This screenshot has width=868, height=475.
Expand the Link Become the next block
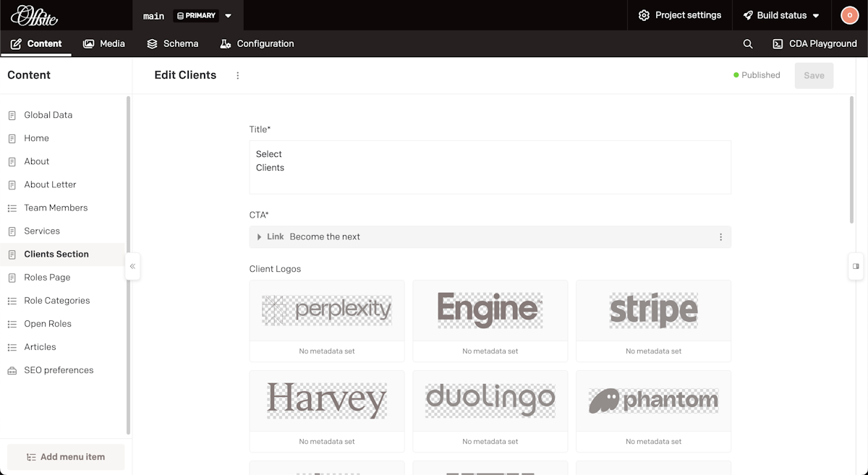[x=260, y=237]
